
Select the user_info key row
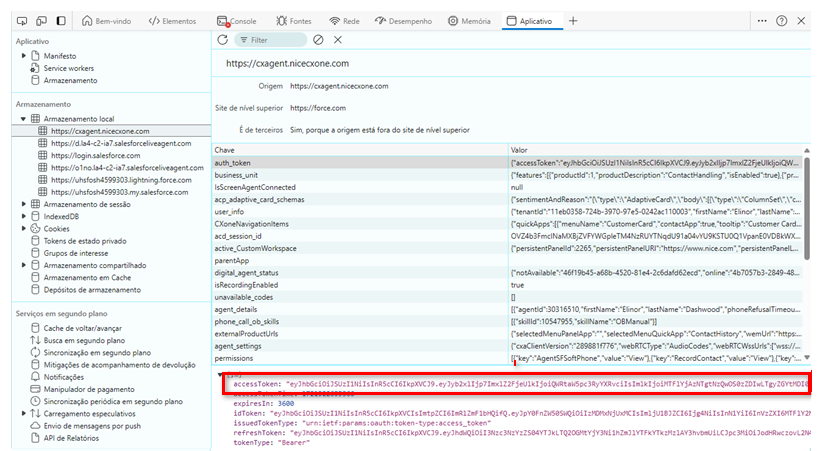click(507, 212)
